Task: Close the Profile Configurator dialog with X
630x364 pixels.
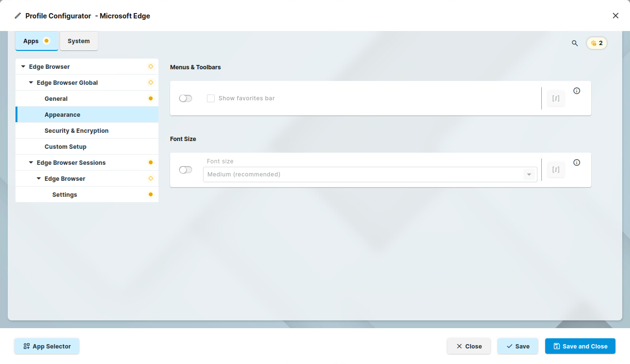Action: (615, 16)
